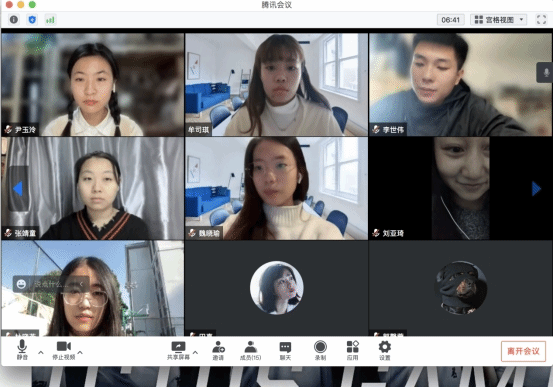The image size is (553, 387).
Task: Open the members (成员) list icon
Action: [250, 351]
